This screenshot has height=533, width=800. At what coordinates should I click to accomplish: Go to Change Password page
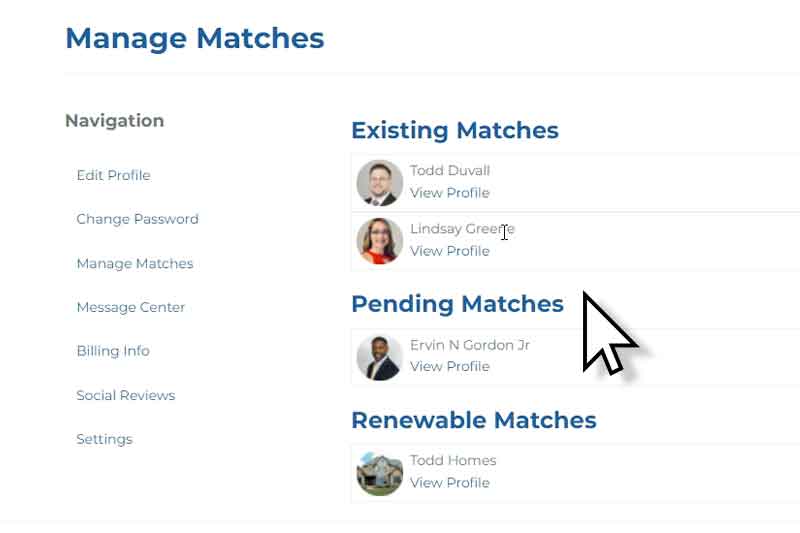coord(137,219)
